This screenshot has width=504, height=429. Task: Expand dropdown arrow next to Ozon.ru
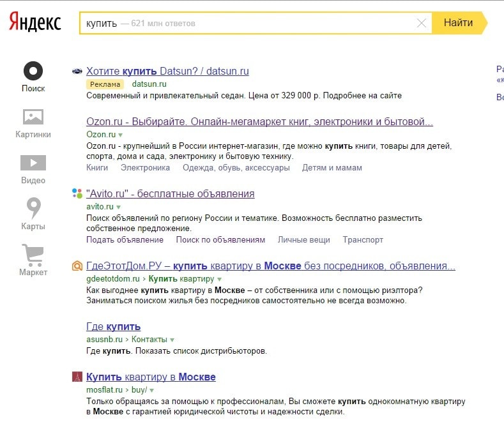pos(120,135)
